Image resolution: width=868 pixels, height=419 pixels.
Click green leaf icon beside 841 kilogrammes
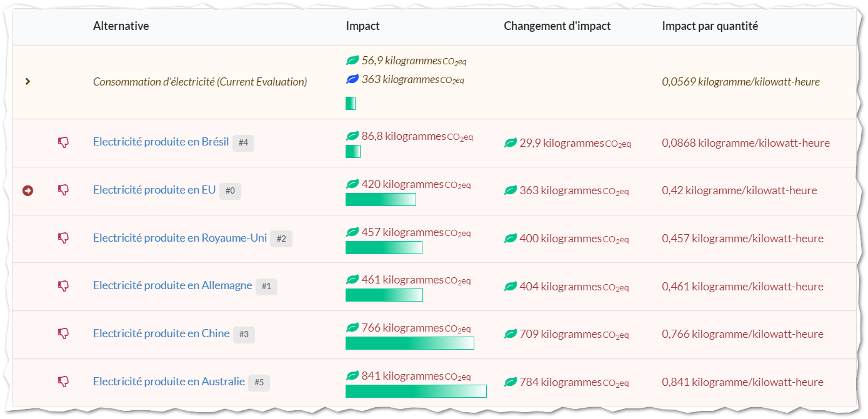(x=352, y=376)
